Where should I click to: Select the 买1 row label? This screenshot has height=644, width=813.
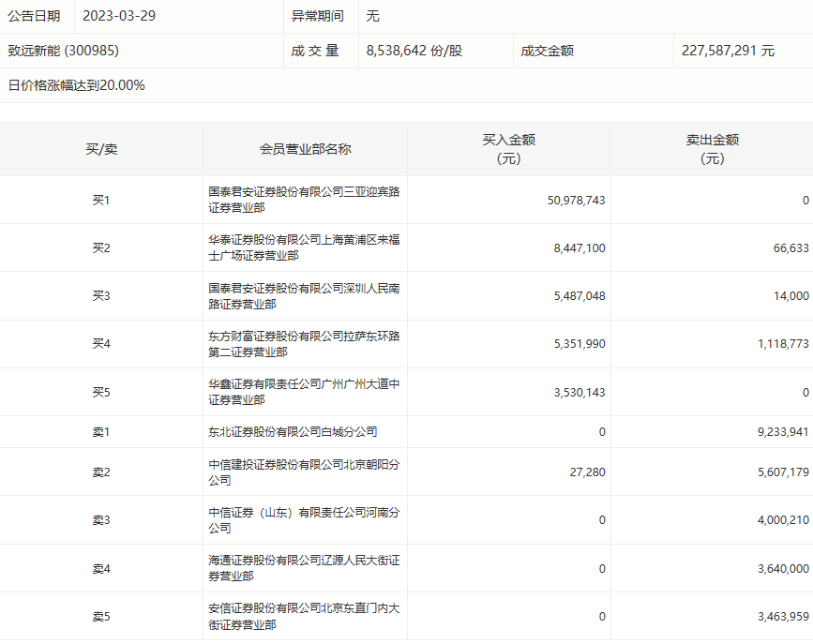pos(101,201)
